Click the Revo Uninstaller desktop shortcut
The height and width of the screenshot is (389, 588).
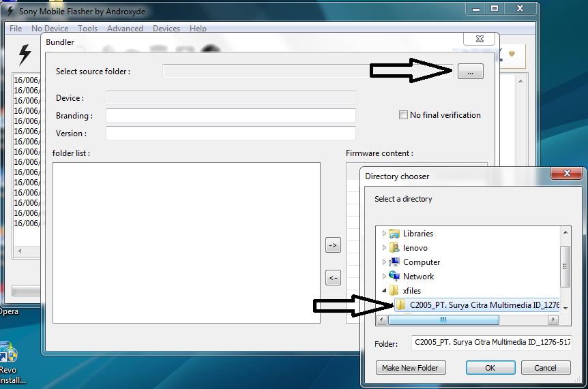coord(10,362)
